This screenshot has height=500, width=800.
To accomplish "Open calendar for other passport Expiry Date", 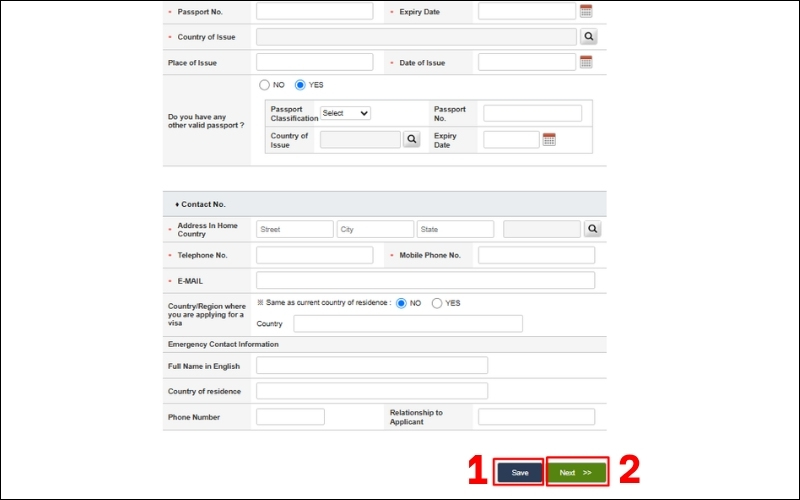I will pos(549,139).
